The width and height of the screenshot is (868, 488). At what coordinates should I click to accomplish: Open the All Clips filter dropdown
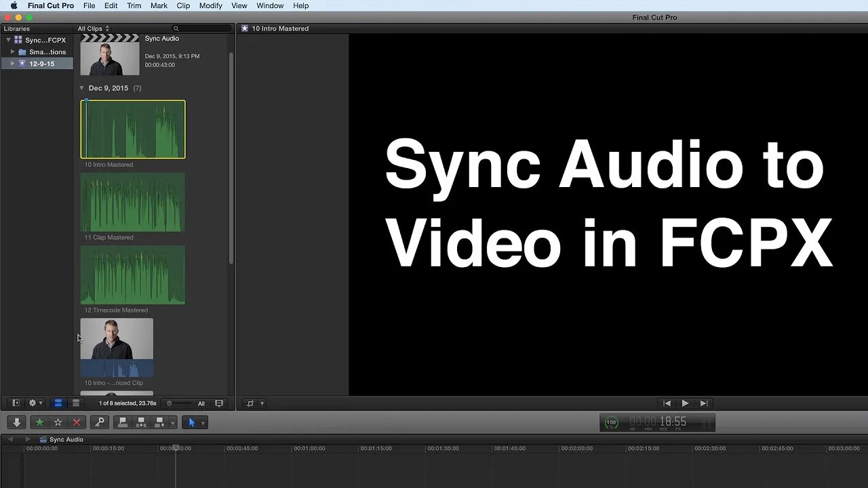(x=94, y=28)
